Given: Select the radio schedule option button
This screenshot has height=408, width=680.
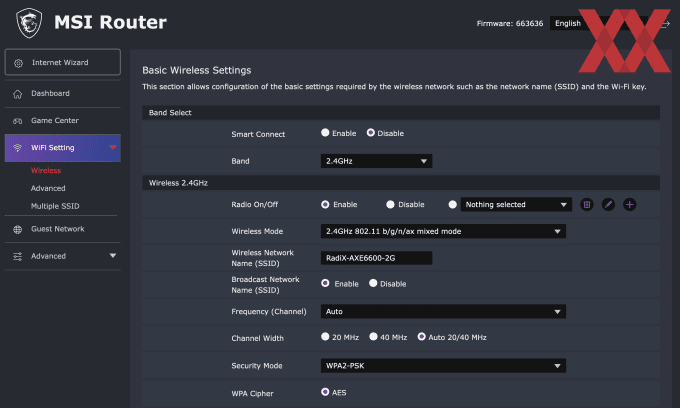Looking at the screenshot, I should point(452,204).
